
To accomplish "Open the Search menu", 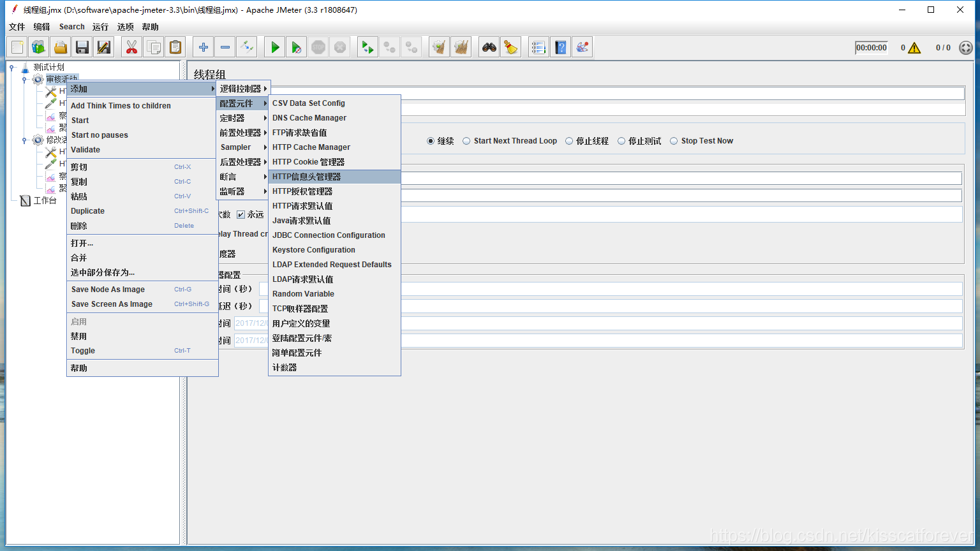I will click(72, 27).
